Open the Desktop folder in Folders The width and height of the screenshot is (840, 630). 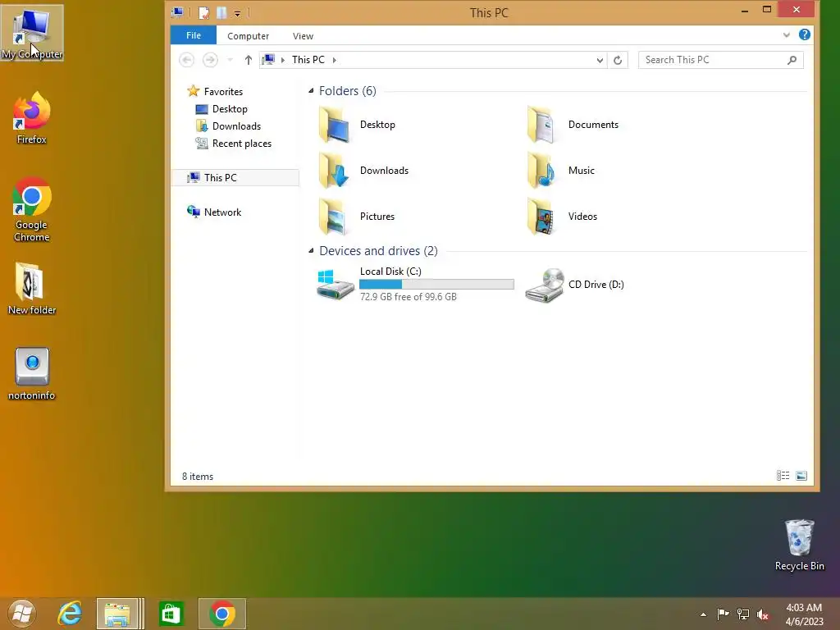(x=358, y=125)
